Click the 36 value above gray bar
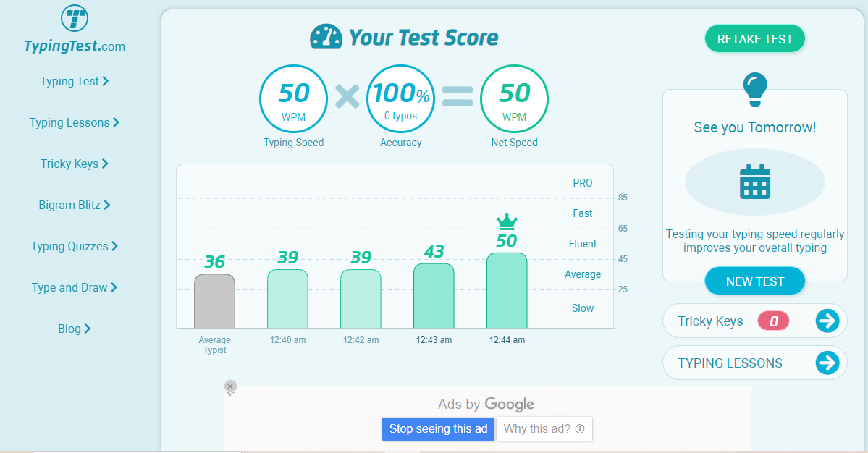Screen dimensions: 868x453 (215, 262)
